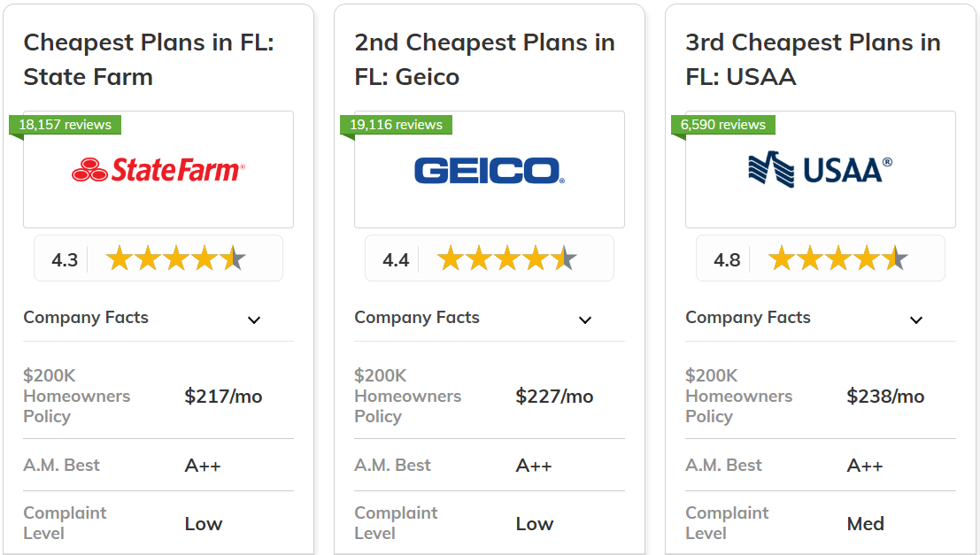The width and height of the screenshot is (980, 555).
Task: Expand Geico Company Facts chevron
Action: click(x=585, y=320)
